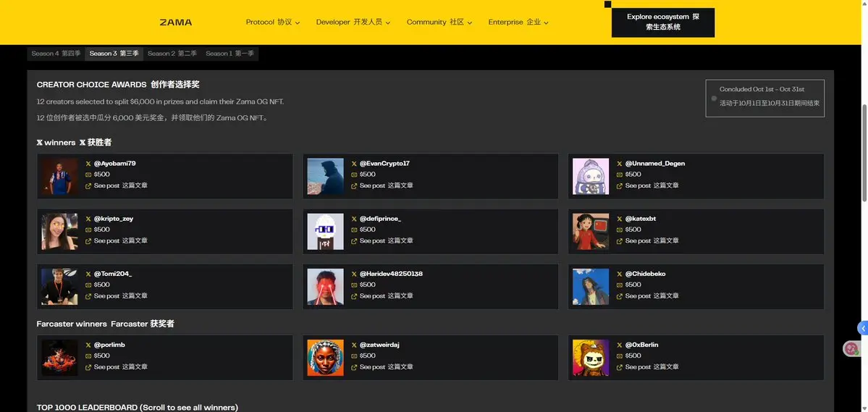868x412 pixels.
Task: Open See post link for @EvanCrypto17
Action: 387,185
